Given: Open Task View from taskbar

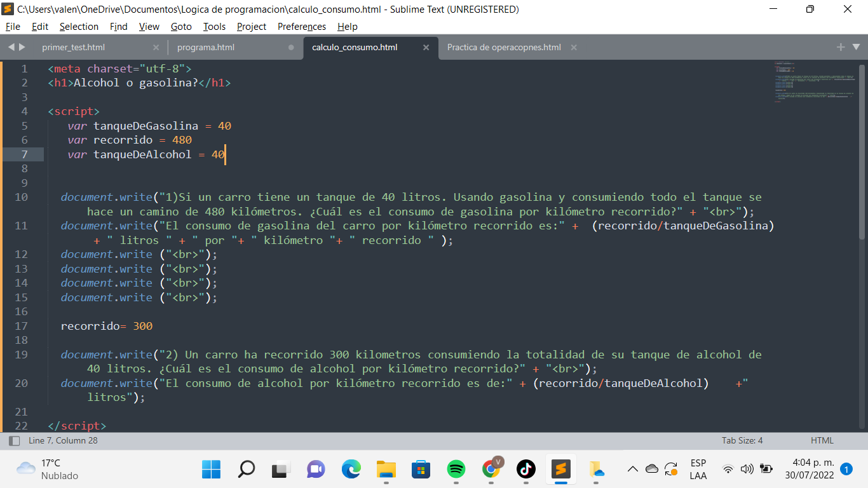Looking at the screenshot, I should (x=281, y=470).
